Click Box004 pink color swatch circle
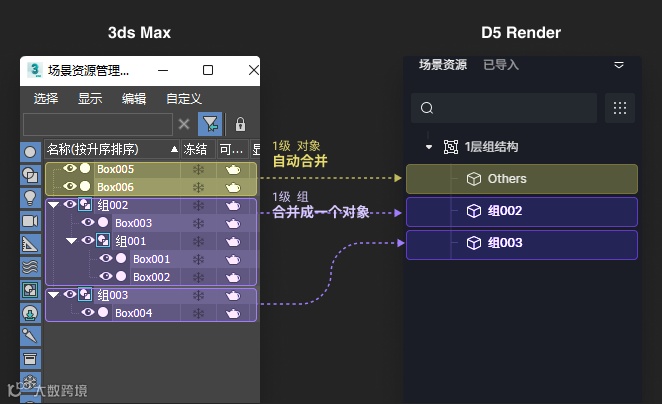662x404 pixels. coord(103,312)
